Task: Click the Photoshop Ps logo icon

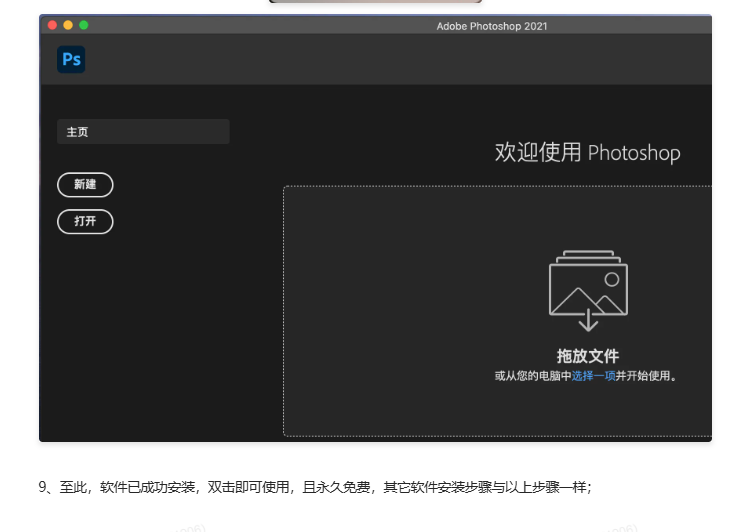Action: (x=71, y=59)
